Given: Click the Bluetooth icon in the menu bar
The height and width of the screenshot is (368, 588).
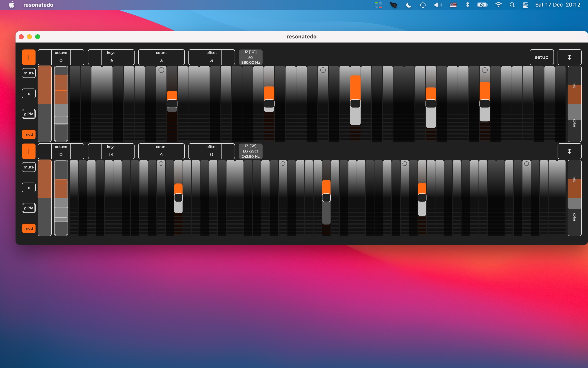Looking at the screenshot, I should point(467,5).
